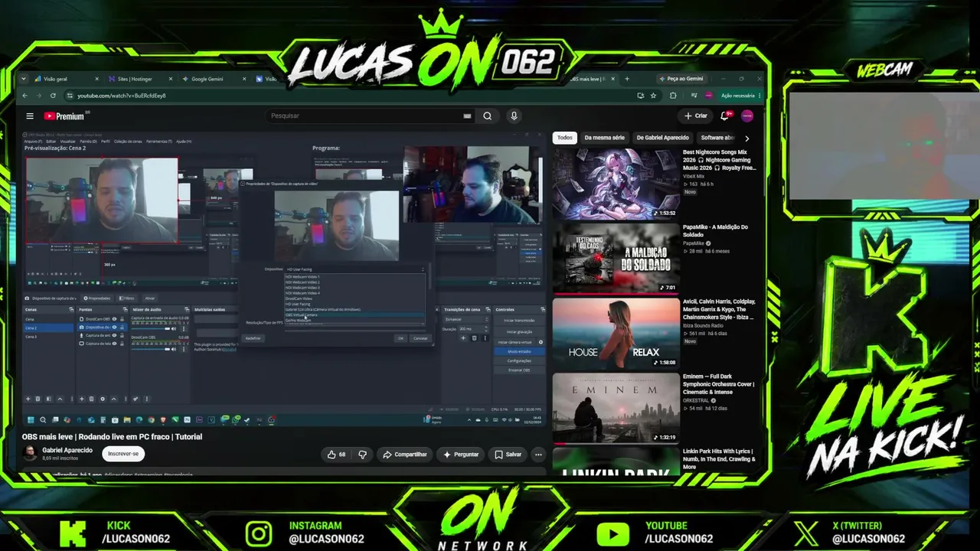This screenshot has height=551, width=980.
Task: Click the browser address bar URL
Action: point(122,96)
